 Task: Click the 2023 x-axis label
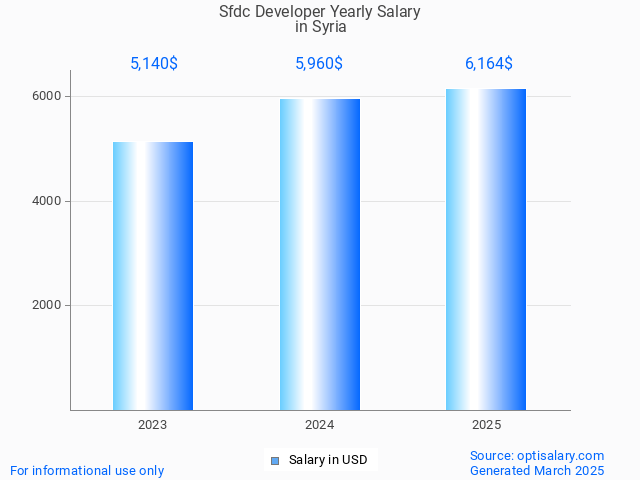pyautogui.click(x=153, y=425)
